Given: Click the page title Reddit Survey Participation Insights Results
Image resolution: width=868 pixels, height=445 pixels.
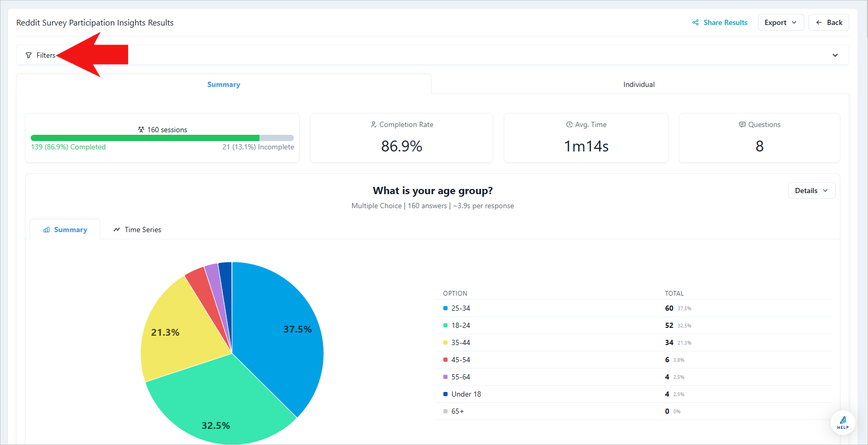Looking at the screenshot, I should [95, 22].
